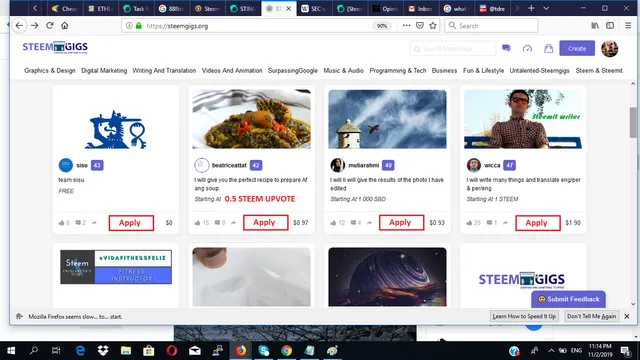640x360 pixels.
Task: Click Submit Feedback button
Action: pyautogui.click(x=568, y=299)
